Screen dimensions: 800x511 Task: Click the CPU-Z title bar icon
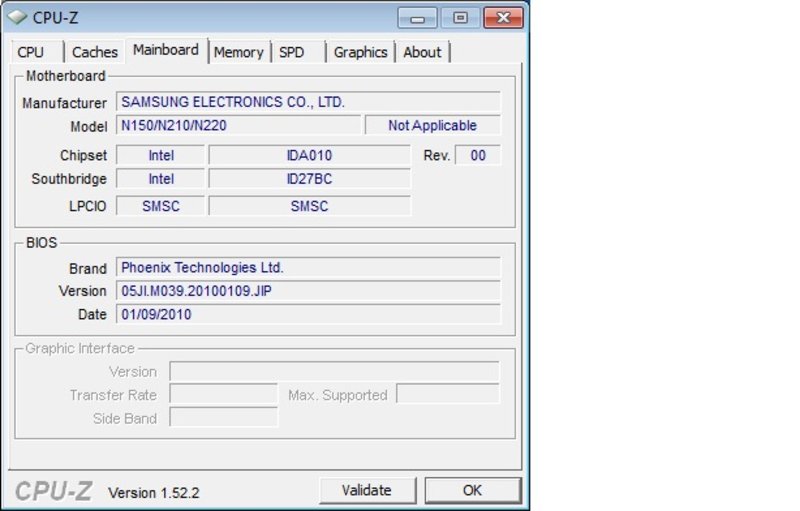click(x=17, y=17)
